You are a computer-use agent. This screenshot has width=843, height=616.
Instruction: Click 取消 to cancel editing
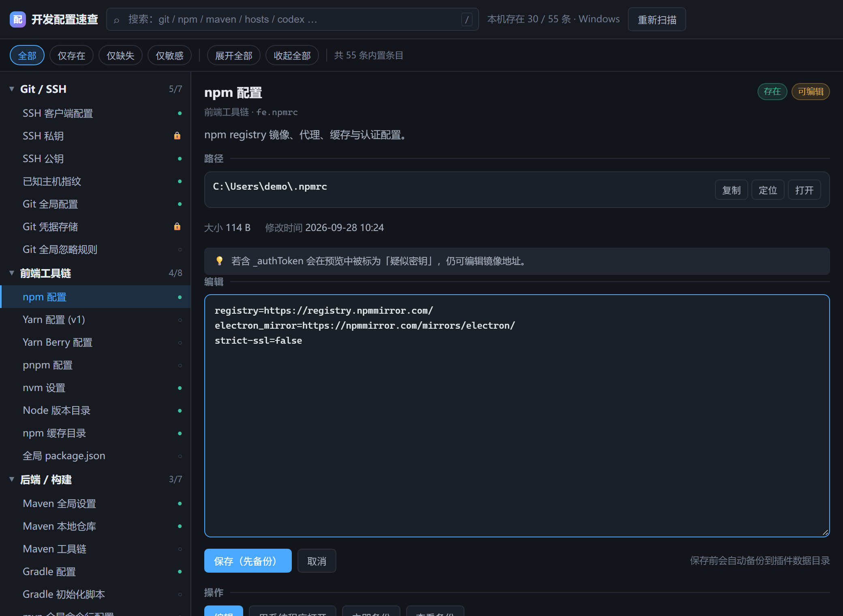[x=317, y=561]
